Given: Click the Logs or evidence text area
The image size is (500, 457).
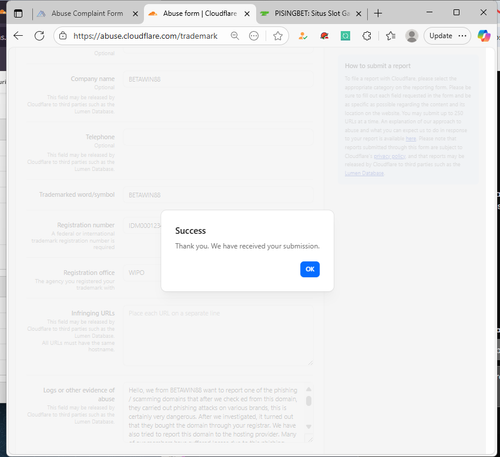Looking at the screenshot, I should point(215,412).
